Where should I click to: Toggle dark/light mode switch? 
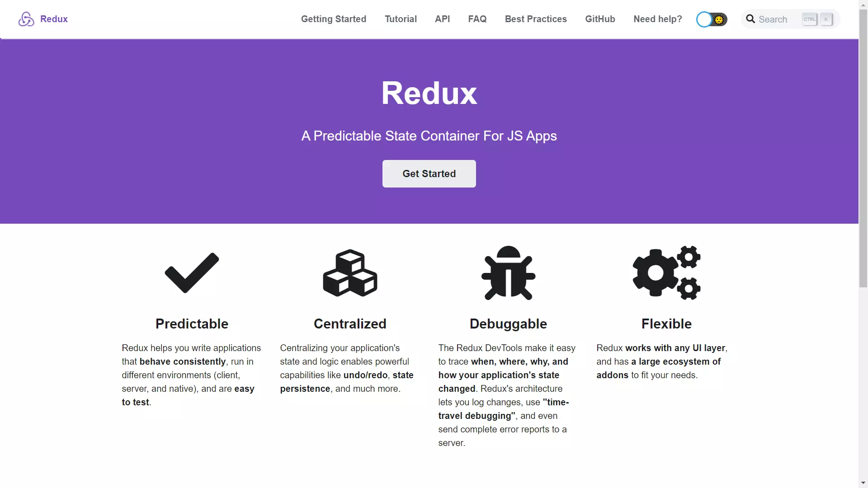711,19
